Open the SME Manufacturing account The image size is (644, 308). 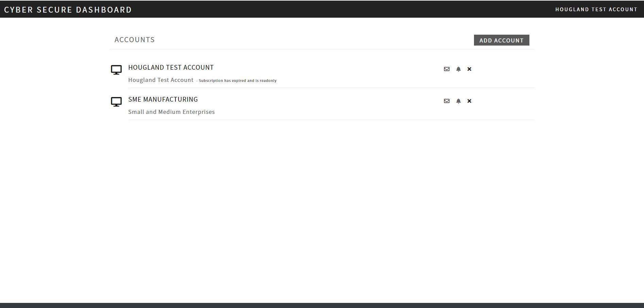(x=163, y=99)
